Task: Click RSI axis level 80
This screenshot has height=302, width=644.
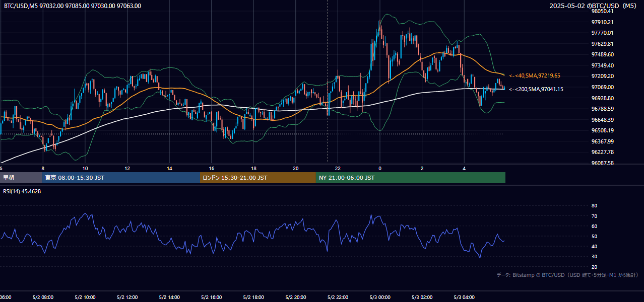Action: [594, 206]
